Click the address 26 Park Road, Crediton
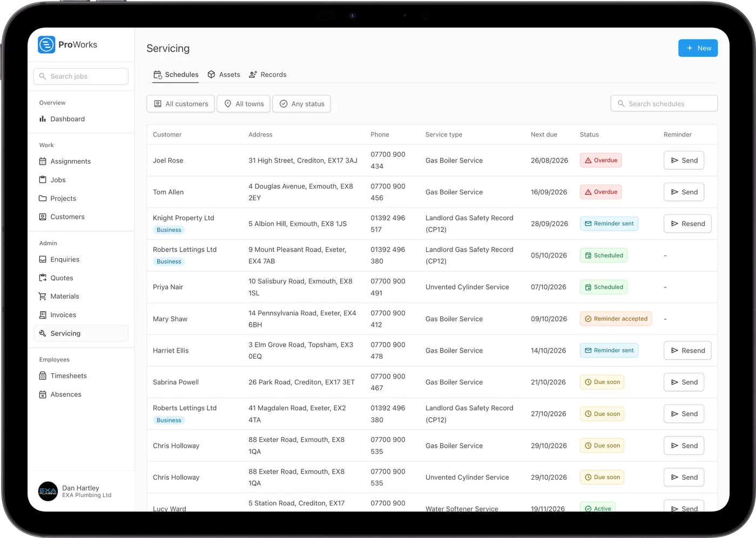This screenshot has width=756, height=538. coord(301,382)
